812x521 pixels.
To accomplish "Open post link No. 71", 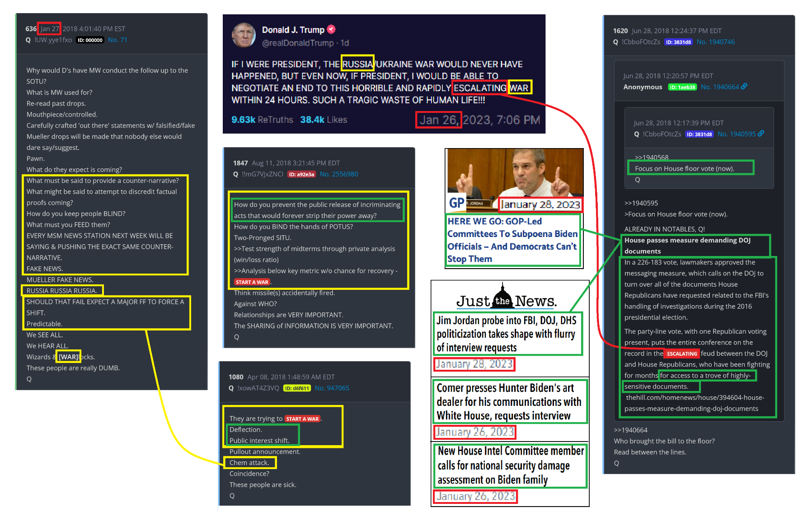I will pos(117,40).
